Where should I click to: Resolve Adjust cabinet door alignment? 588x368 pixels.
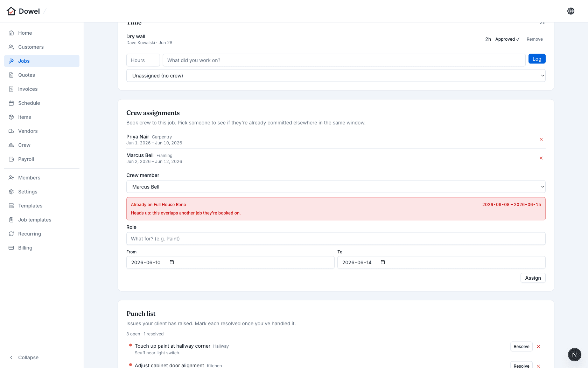(521, 365)
